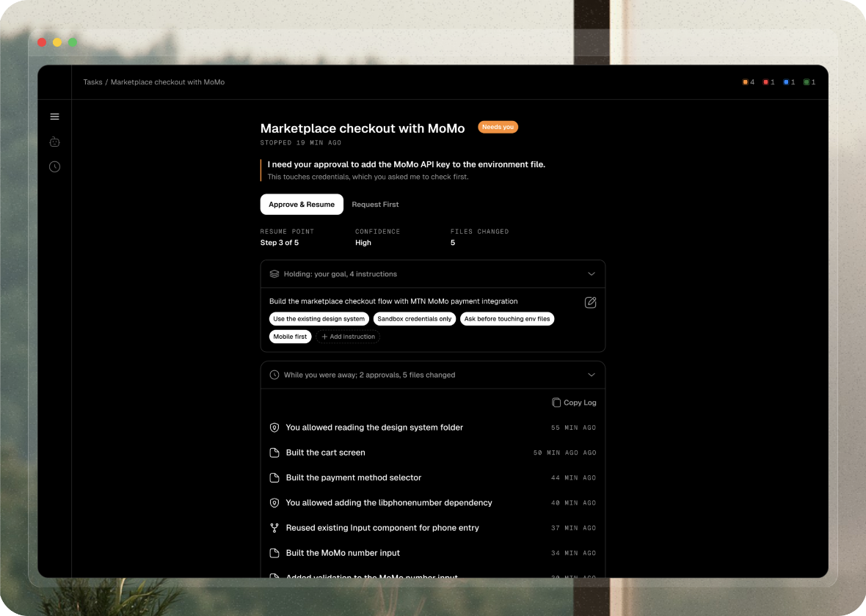The height and width of the screenshot is (616, 866).
Task: Click the Approve & Resume button
Action: [302, 204]
